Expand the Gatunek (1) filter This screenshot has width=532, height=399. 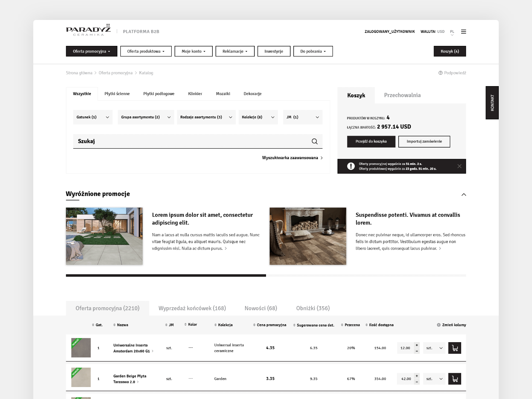click(x=93, y=117)
